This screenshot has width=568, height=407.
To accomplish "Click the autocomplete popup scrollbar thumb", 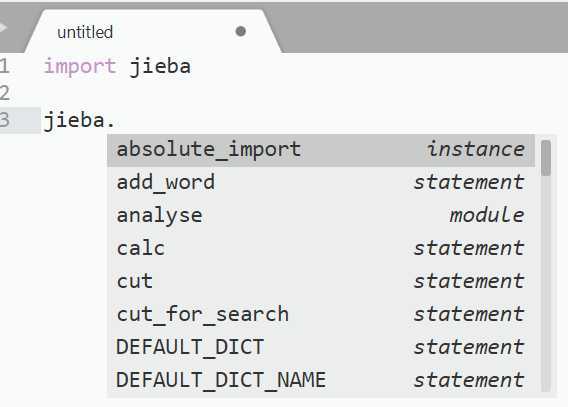I will [x=546, y=158].
